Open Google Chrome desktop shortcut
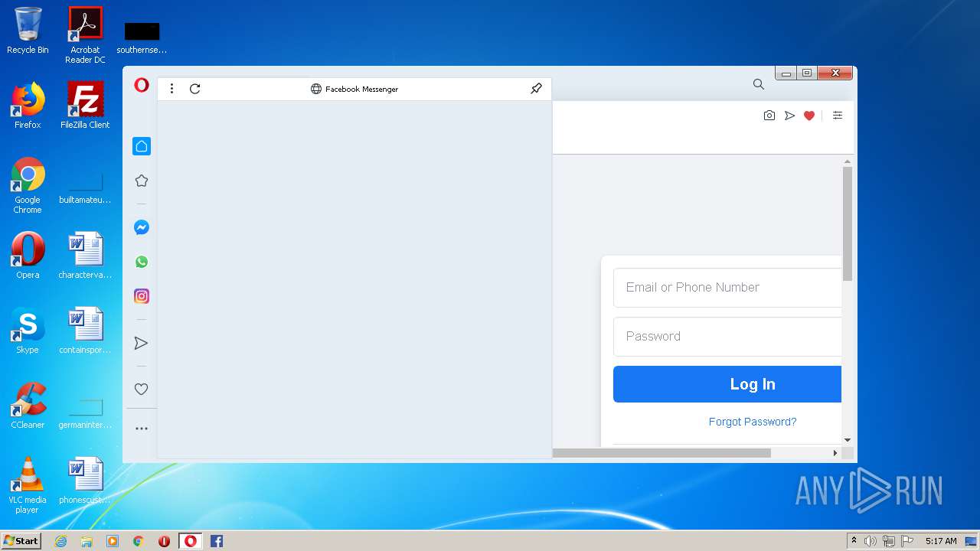This screenshot has height=551, width=980. point(28,185)
